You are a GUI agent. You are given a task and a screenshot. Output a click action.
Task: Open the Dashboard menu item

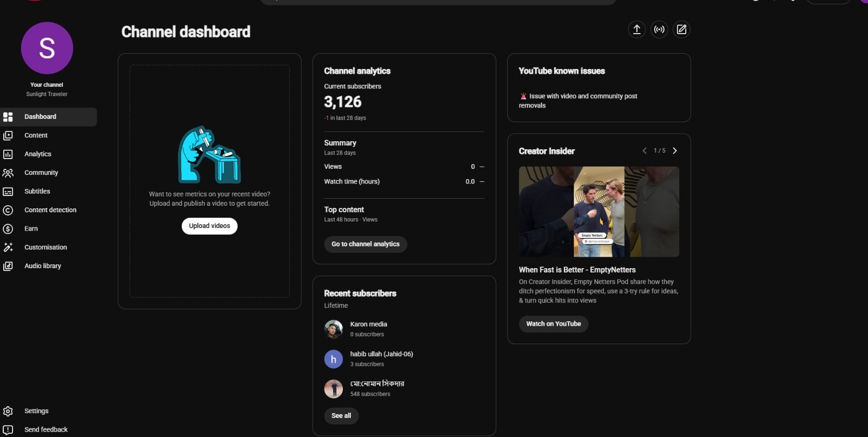click(x=48, y=117)
